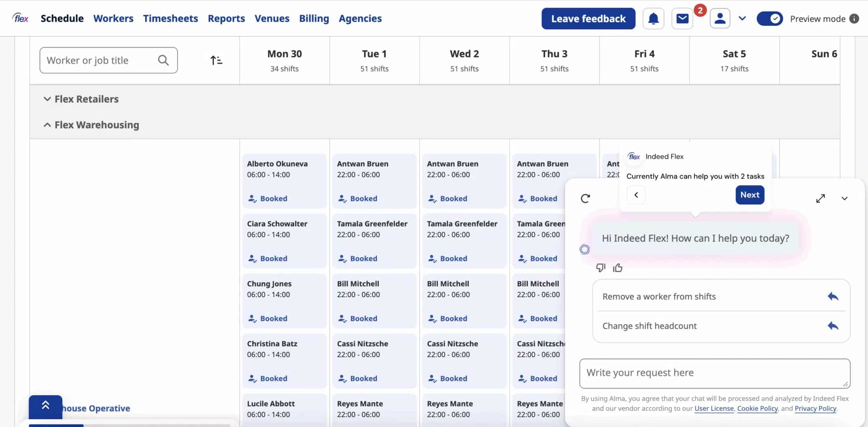Click the Leave feedback button
Screen dimensions: 868x427
click(x=588, y=19)
